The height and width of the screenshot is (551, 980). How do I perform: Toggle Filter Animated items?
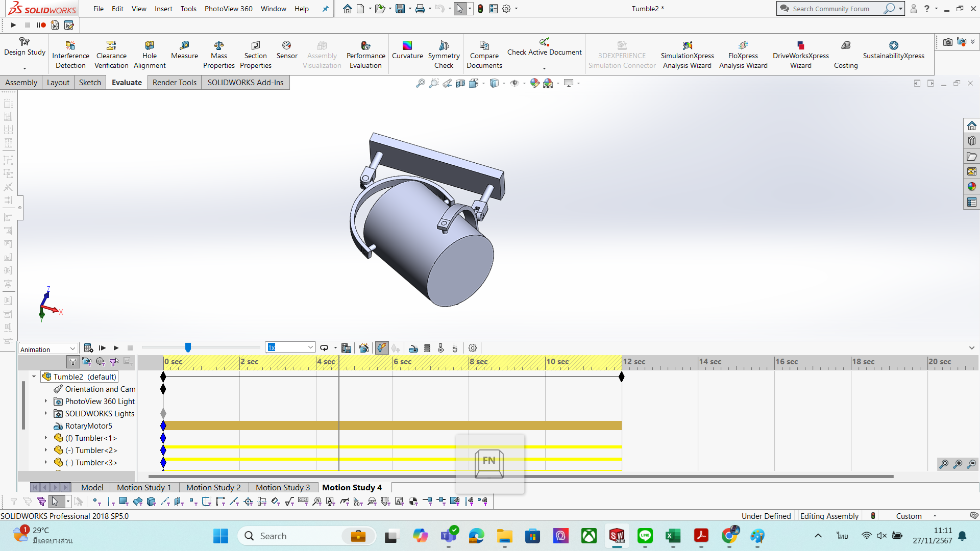(x=87, y=362)
